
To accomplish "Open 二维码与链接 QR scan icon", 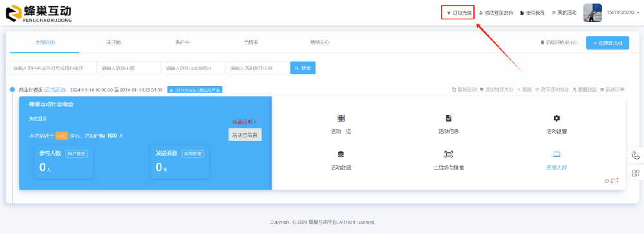I will (x=448, y=154).
